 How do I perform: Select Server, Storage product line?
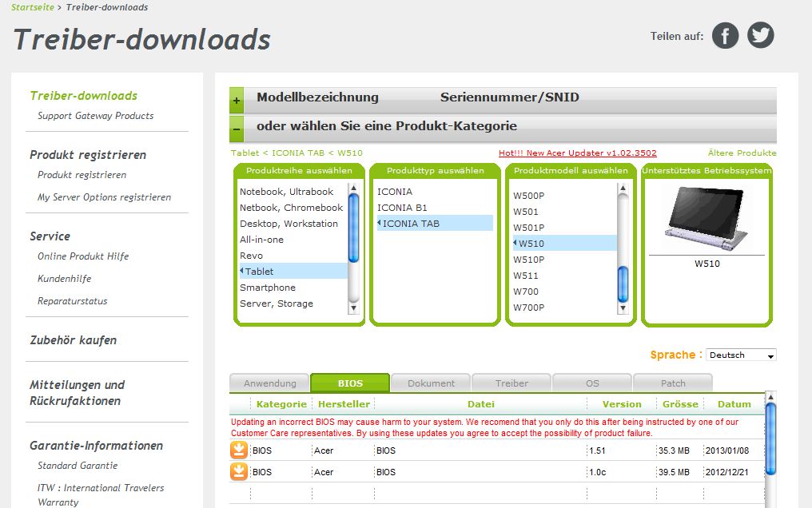coord(276,304)
